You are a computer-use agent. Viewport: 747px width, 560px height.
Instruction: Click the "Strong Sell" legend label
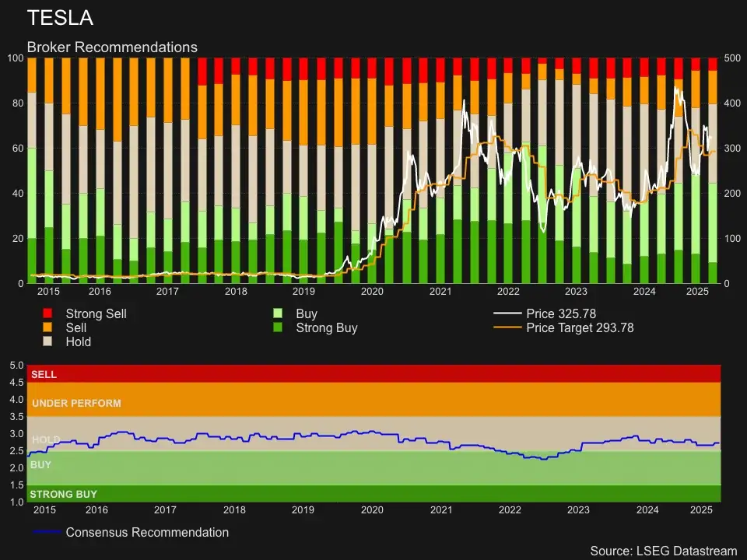coord(96,313)
